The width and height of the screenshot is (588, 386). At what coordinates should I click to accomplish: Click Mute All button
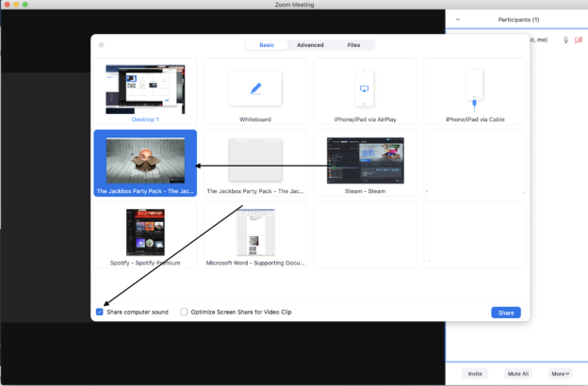518,374
